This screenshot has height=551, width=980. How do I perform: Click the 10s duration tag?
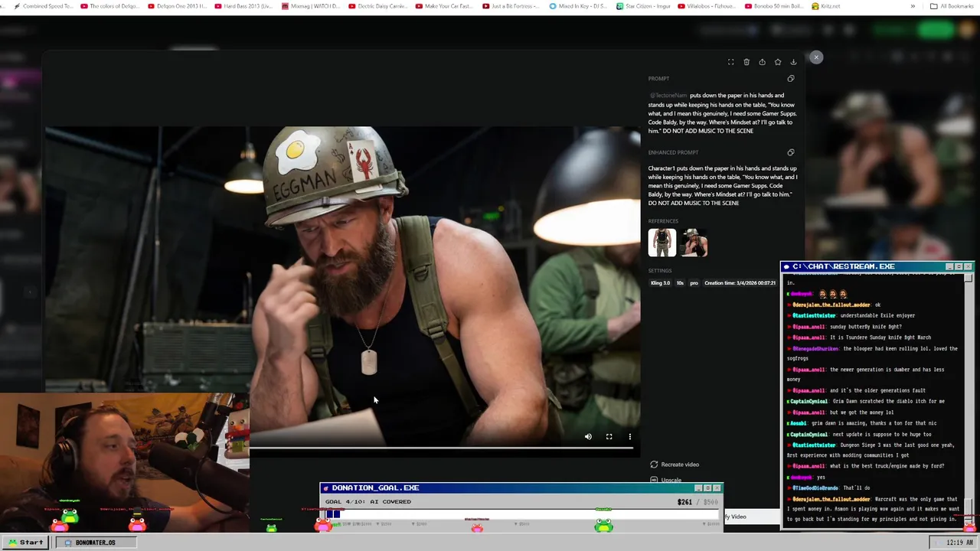pyautogui.click(x=680, y=283)
